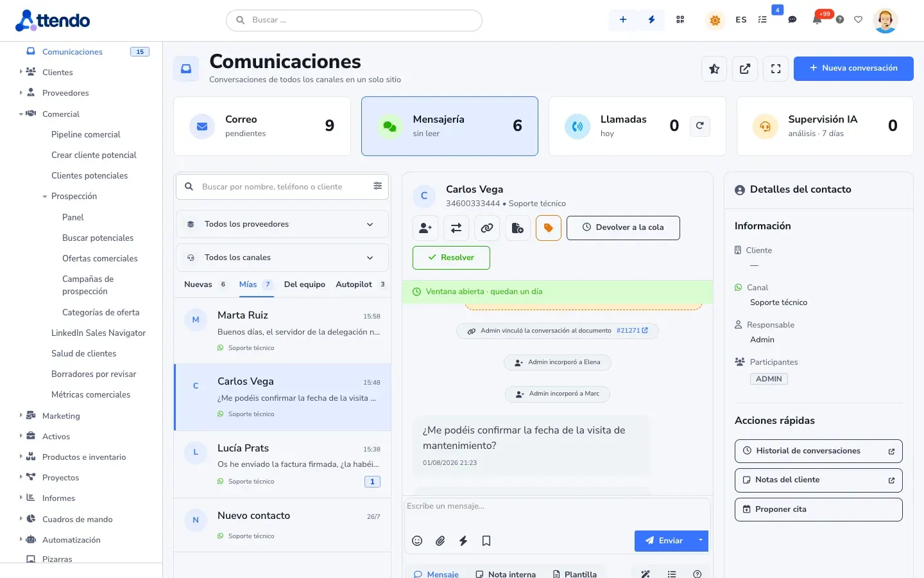Click the transfer conversation arrows icon
The width and height of the screenshot is (924, 578).
(x=456, y=228)
